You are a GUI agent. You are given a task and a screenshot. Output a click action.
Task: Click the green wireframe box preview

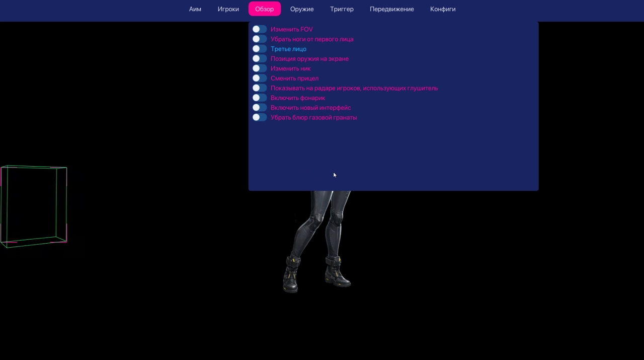click(34, 206)
